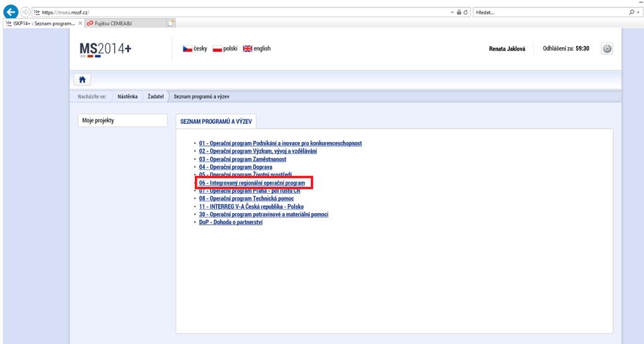Click the search magnifier icon

point(631,13)
